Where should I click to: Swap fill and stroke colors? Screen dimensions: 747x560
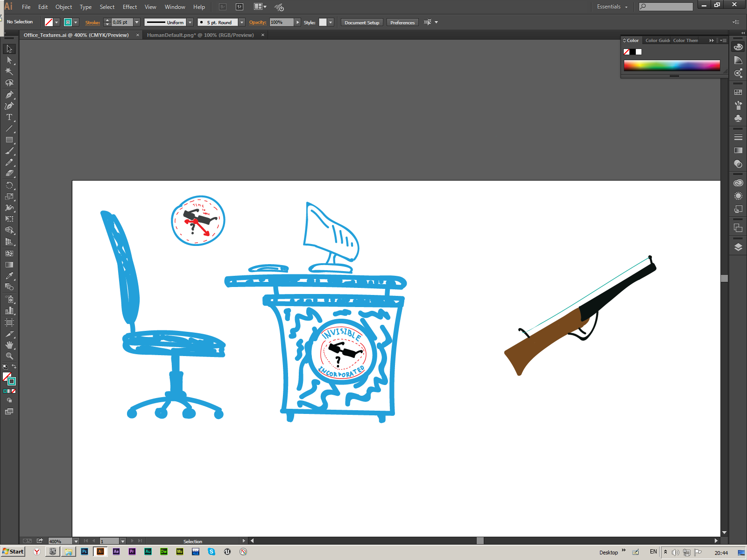(x=14, y=366)
